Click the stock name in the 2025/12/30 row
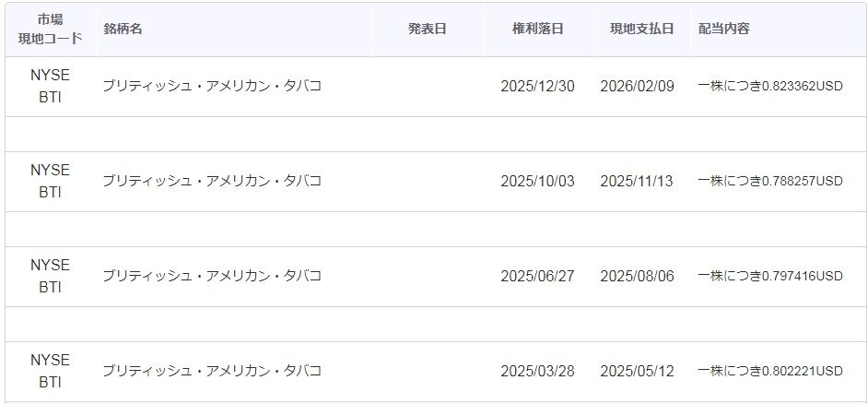 (x=212, y=87)
